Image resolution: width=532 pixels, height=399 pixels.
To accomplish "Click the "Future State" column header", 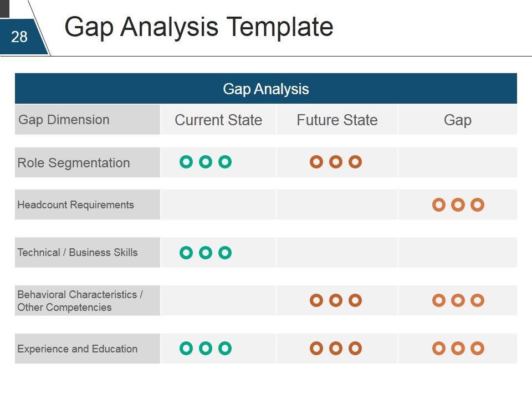I will tap(337, 120).
